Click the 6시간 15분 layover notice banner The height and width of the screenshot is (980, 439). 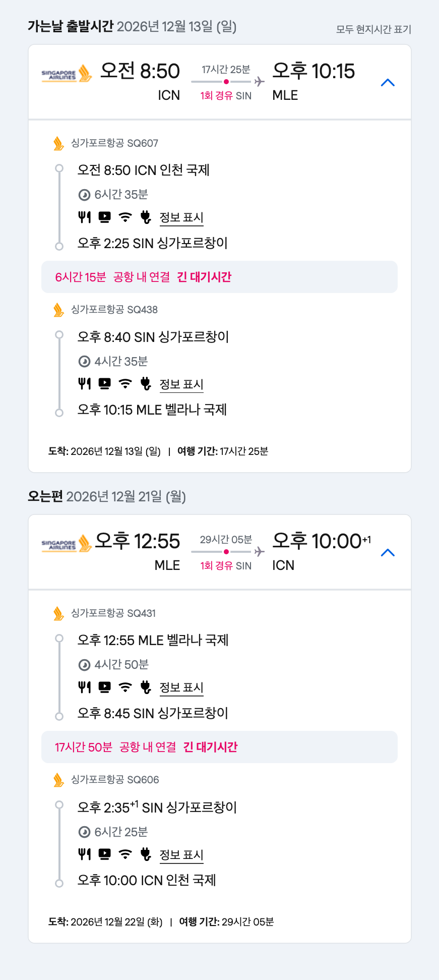(x=219, y=277)
